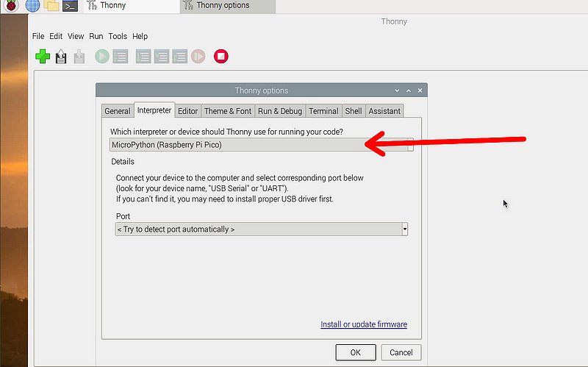
Task: Select the Interpreter tab
Action: pos(154,110)
